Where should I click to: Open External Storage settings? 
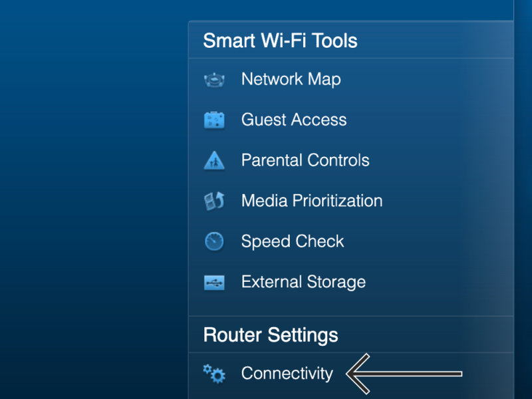coord(303,282)
